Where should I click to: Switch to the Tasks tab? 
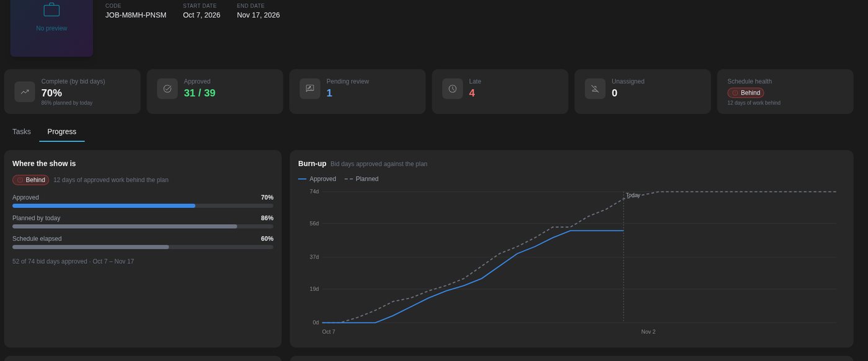tap(22, 131)
